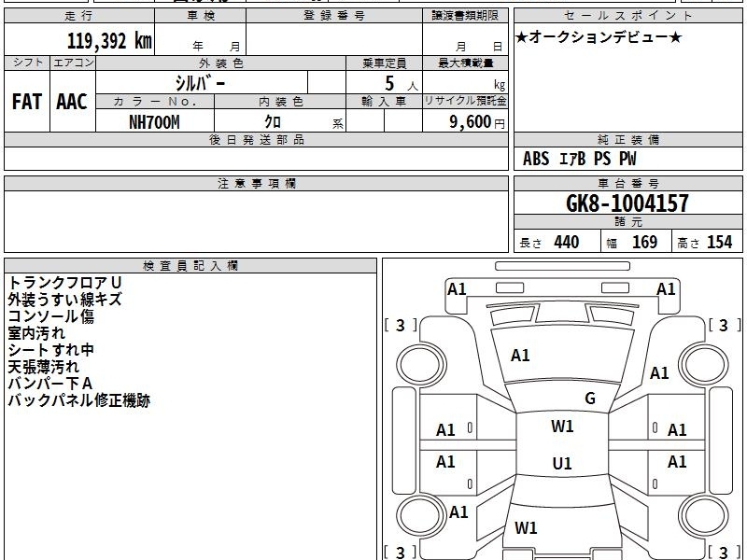The image size is (747, 560).
Task: Click the W1 mark on rear trunk
Action: click(526, 527)
